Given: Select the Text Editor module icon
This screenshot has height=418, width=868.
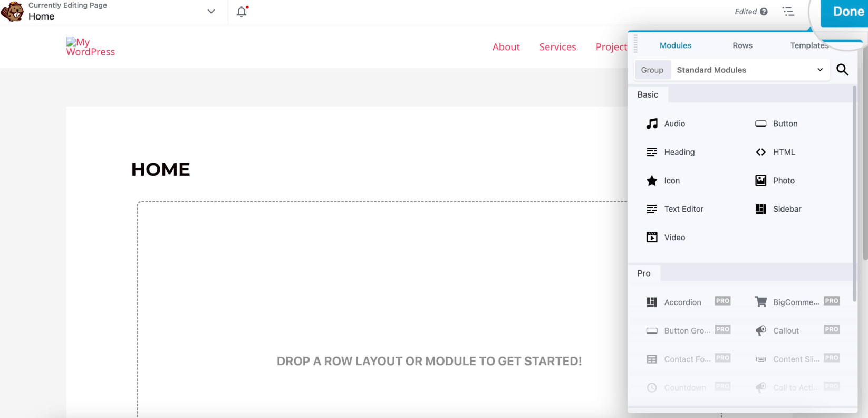Looking at the screenshot, I should (652, 209).
